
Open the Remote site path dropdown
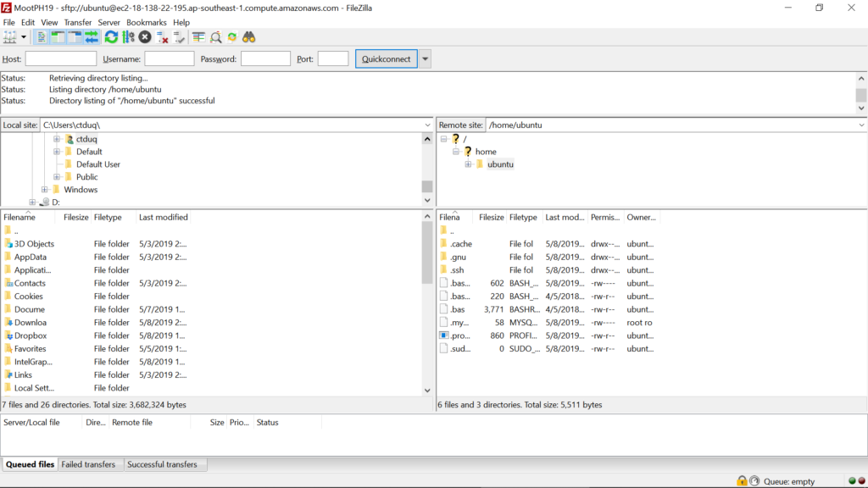[x=861, y=125]
